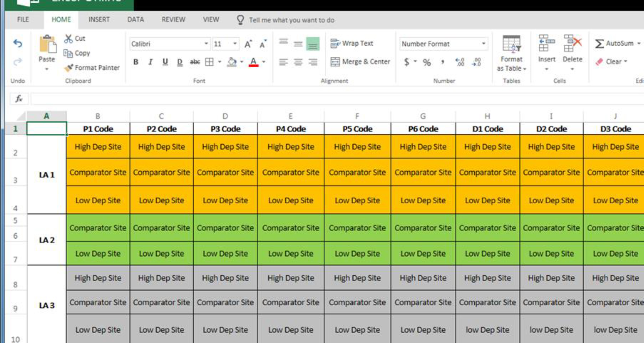
Task: Open the Calibri font name dropdown
Action: (x=206, y=44)
